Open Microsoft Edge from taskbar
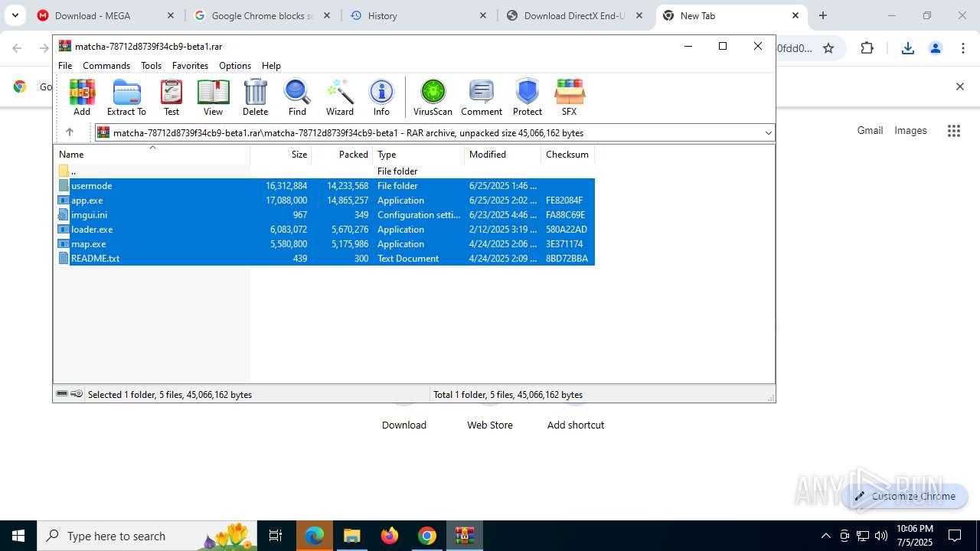The image size is (980, 551). click(x=315, y=536)
